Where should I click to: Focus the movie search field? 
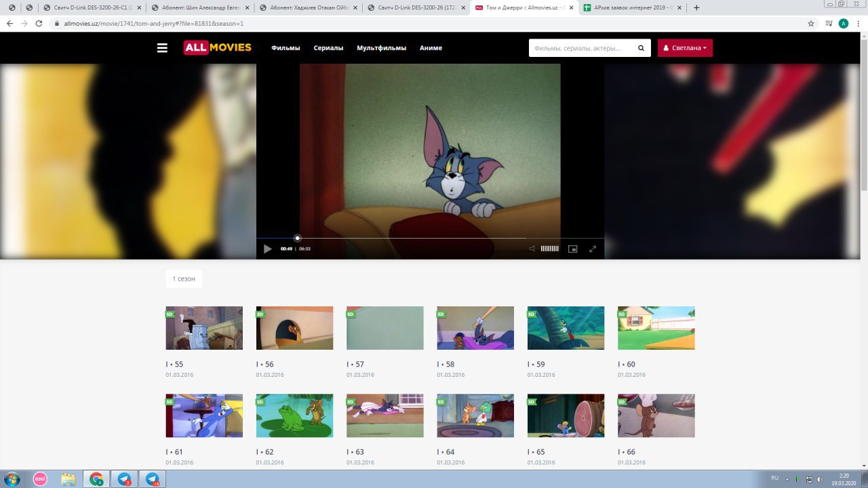pos(581,48)
